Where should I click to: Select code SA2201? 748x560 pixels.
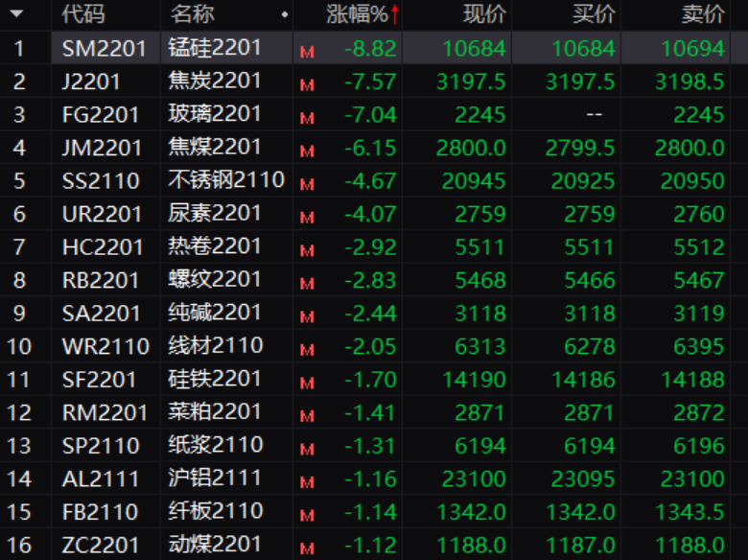pyautogui.click(x=101, y=314)
